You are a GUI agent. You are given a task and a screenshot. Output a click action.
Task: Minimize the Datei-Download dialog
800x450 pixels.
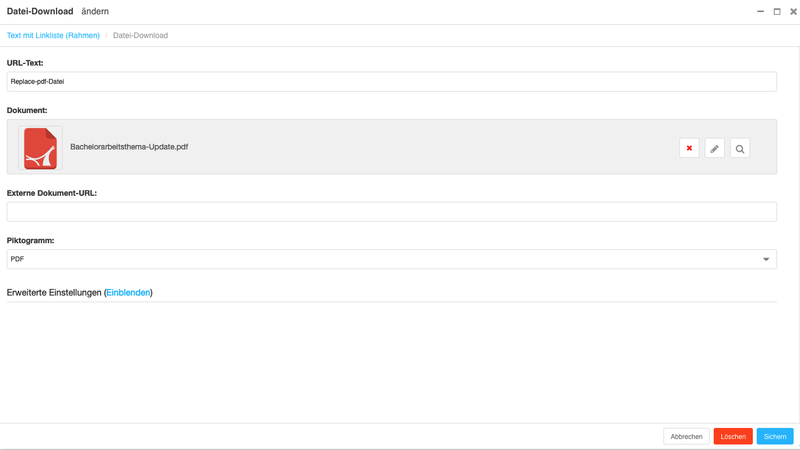click(x=760, y=11)
